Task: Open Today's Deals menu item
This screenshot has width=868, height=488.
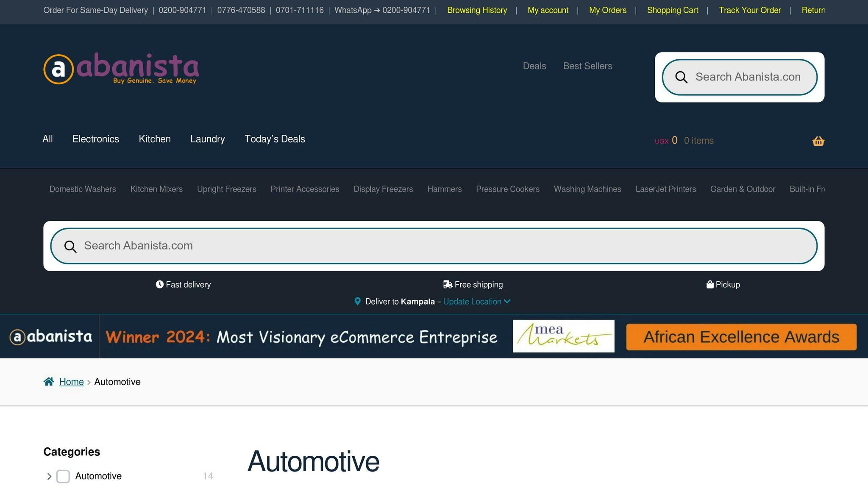Action: click(x=275, y=139)
